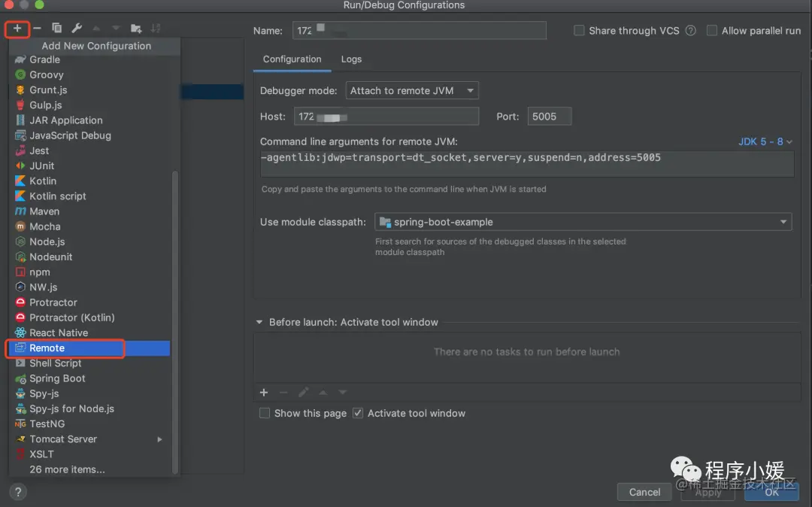Click the before launch move down arrow

click(x=342, y=393)
